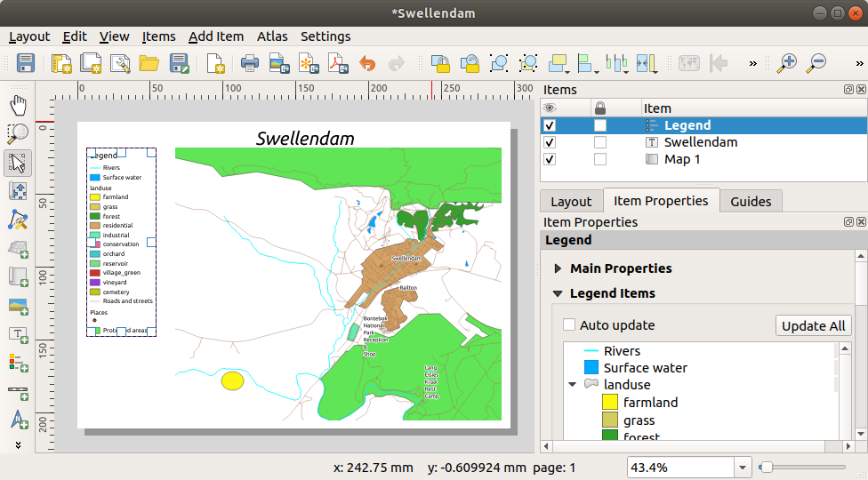
Task: Click the Undo arrow icon
Action: tap(366, 63)
